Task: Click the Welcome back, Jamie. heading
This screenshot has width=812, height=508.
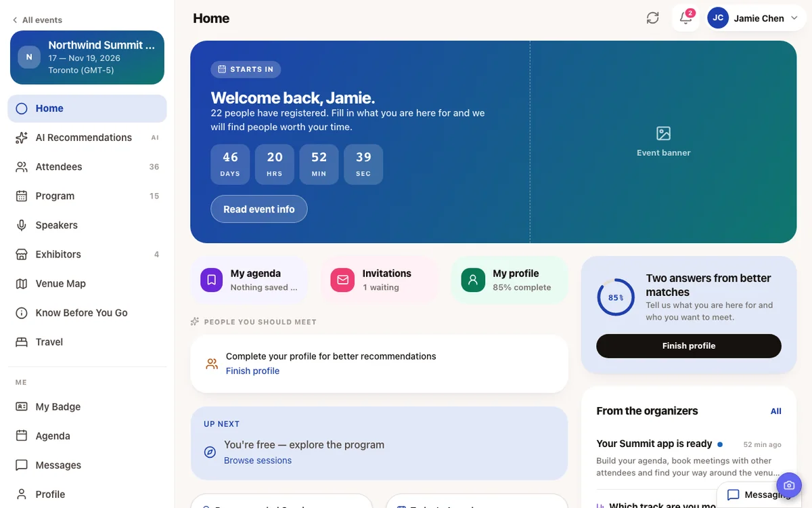Action: [x=293, y=98]
